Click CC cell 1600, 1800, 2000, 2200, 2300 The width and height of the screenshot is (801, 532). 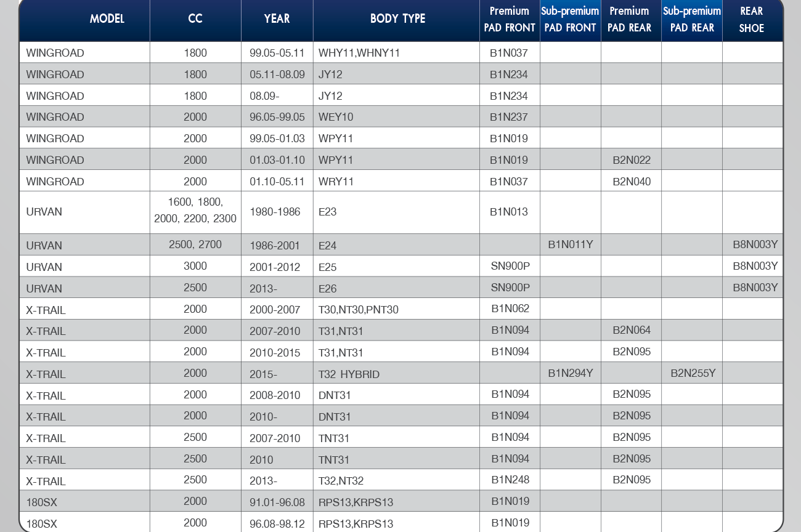(x=195, y=210)
